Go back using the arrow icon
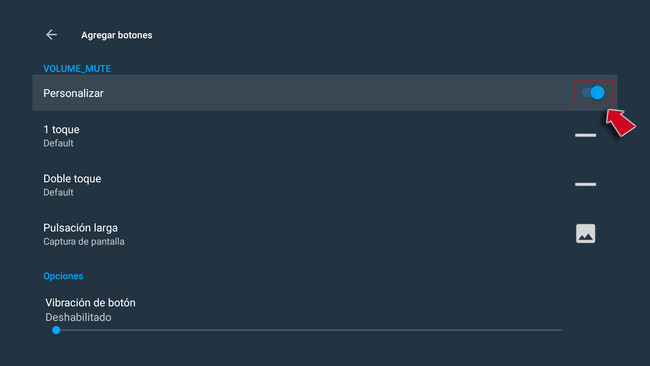Viewport: 650px width, 366px height. [51, 35]
